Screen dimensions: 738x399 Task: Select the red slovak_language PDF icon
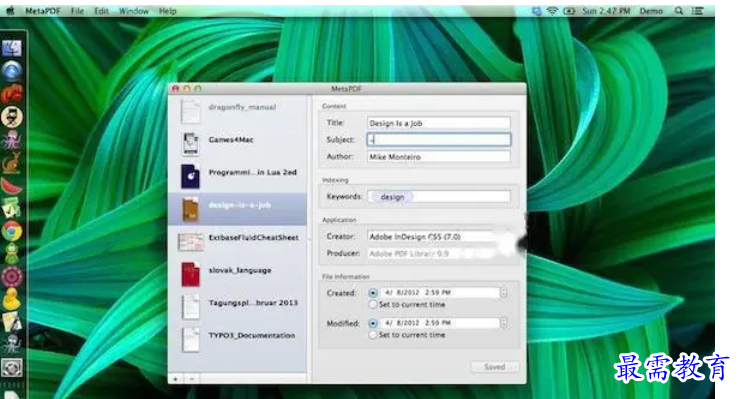[191, 274]
